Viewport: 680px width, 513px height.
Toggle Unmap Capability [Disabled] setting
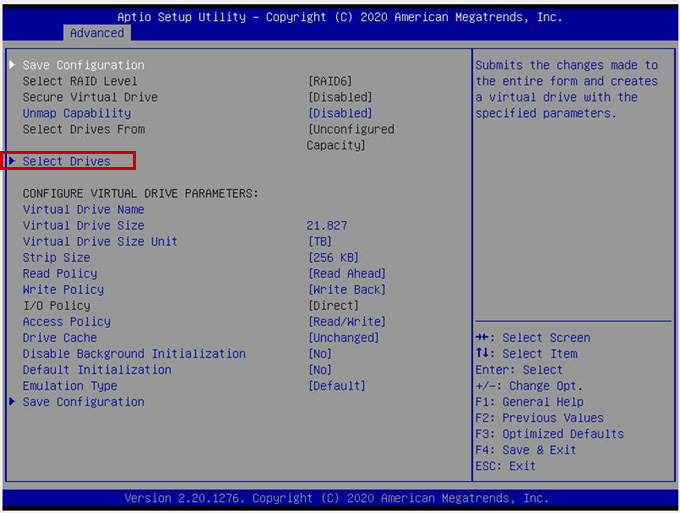(x=340, y=113)
